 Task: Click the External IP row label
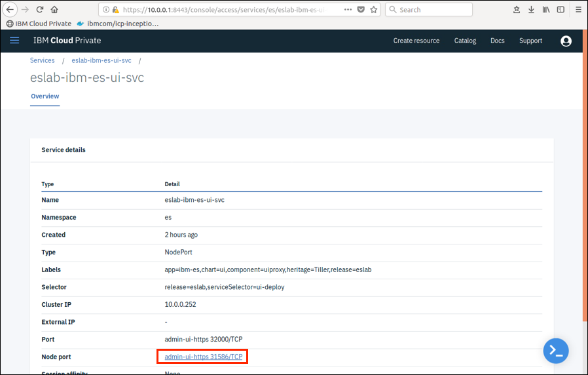point(58,322)
